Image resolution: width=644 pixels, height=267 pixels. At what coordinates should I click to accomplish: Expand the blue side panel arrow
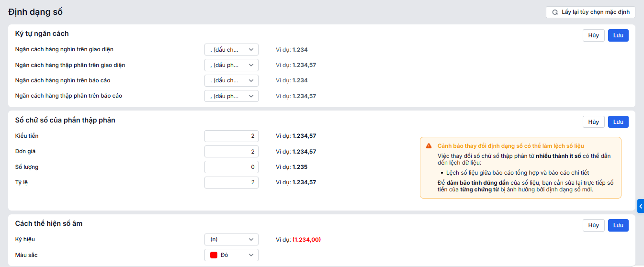coord(641,206)
